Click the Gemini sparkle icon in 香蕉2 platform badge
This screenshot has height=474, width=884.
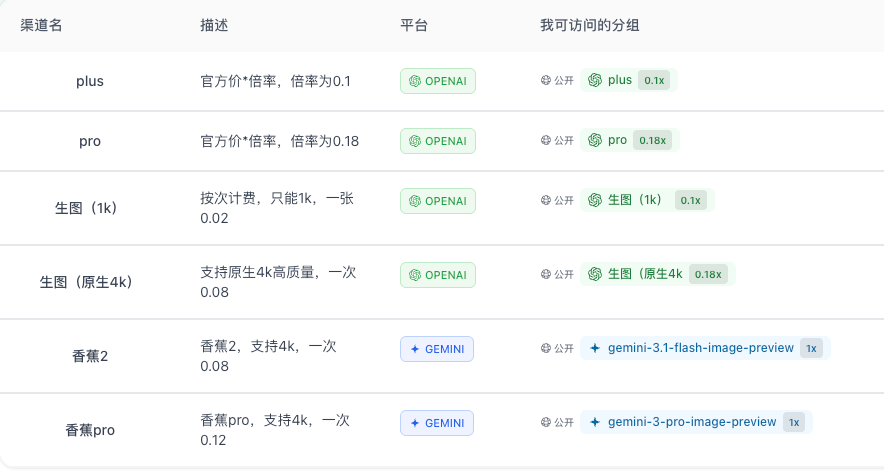(x=415, y=349)
